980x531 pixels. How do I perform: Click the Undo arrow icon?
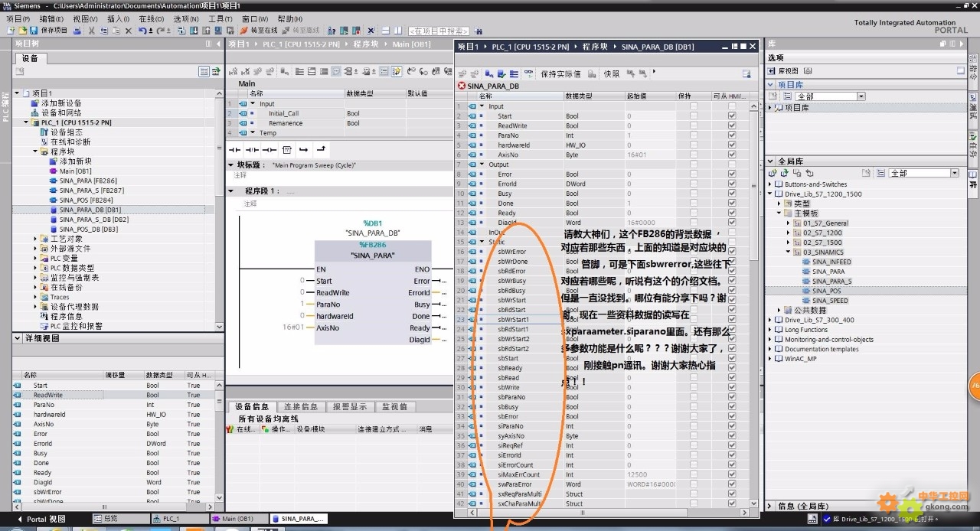coord(142,31)
